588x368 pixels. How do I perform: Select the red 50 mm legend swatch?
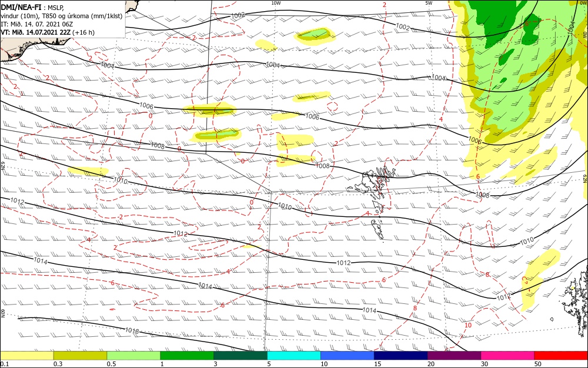561,356
